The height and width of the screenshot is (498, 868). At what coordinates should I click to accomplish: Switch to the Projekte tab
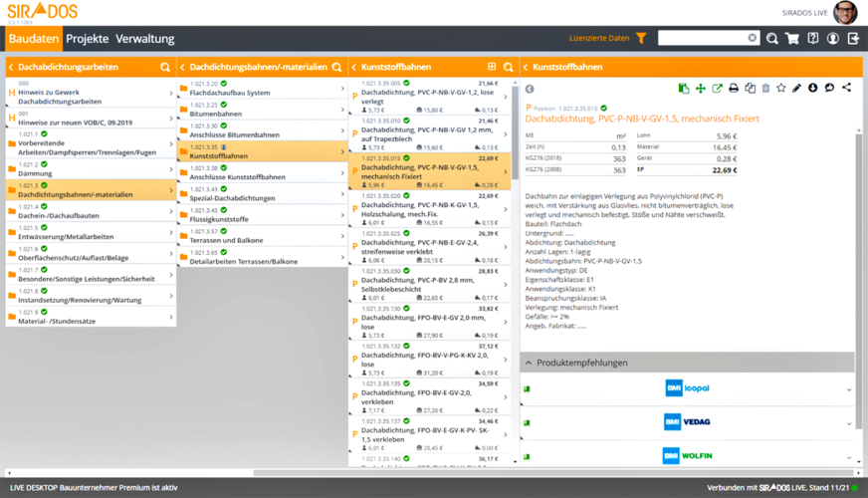click(87, 39)
